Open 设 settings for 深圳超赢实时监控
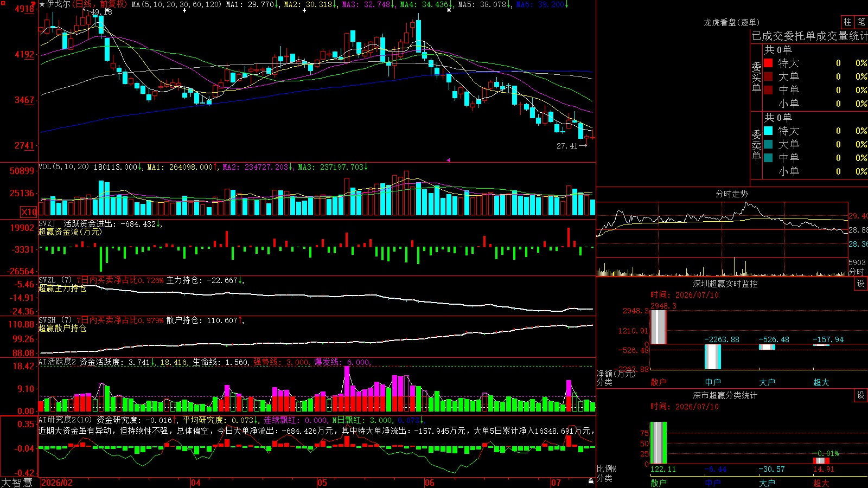 coord(861,284)
